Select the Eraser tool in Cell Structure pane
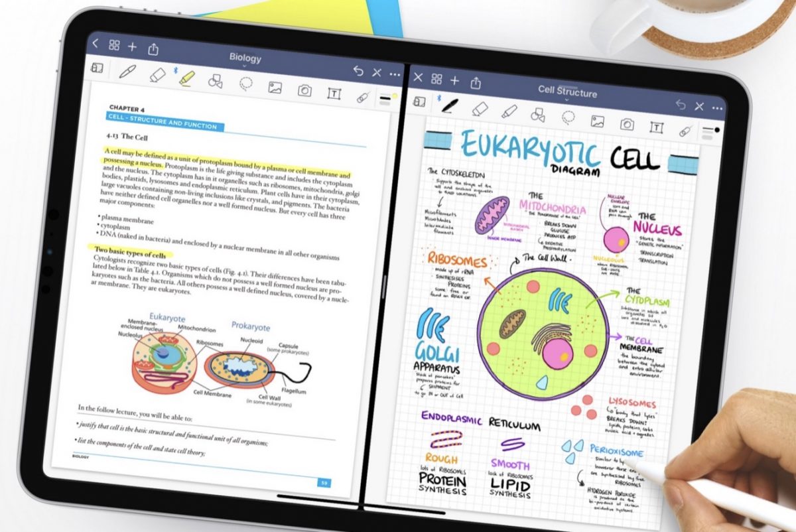 (480, 107)
